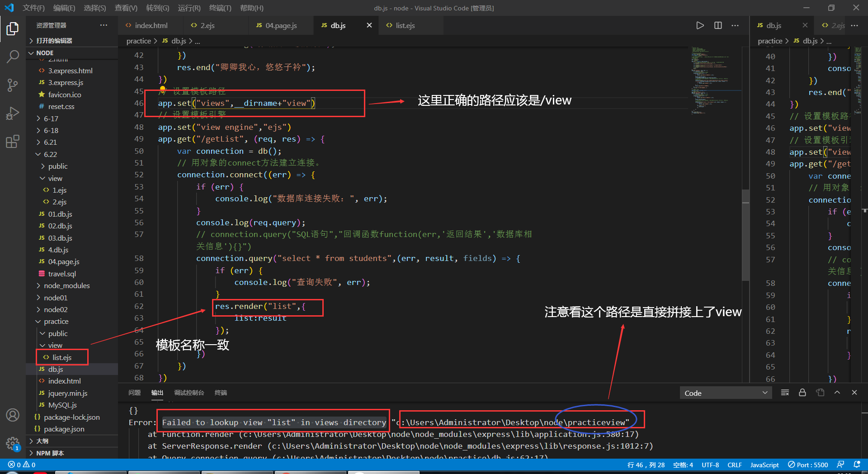
Task: Click Port:5500 in the status bar
Action: (808, 465)
